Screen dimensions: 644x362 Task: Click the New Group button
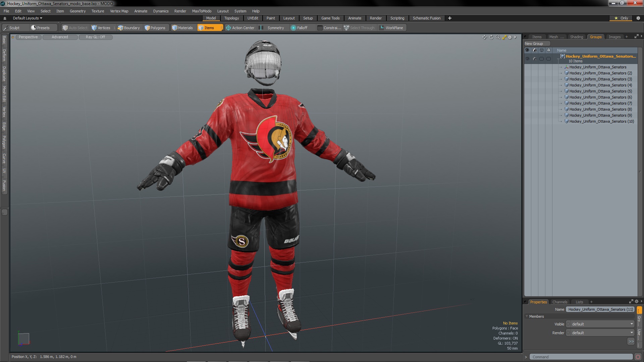tap(537, 44)
